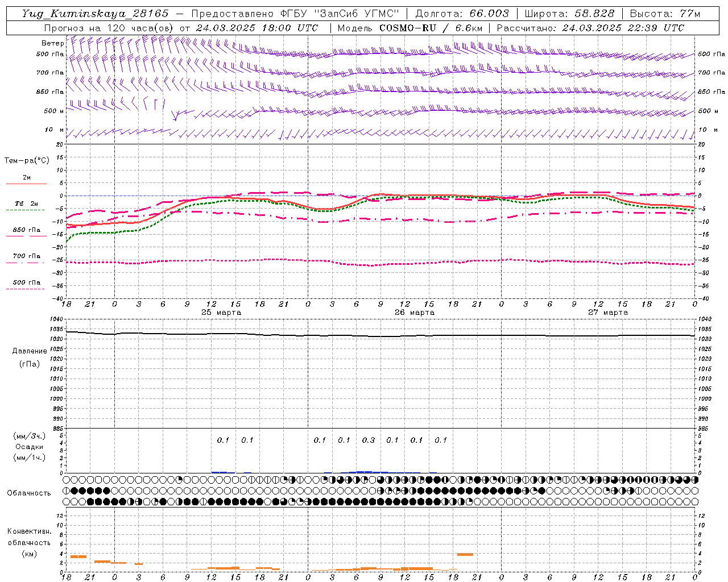Click the Тем-ра(°C) panel label
The height and width of the screenshot is (582, 728).
pos(27,161)
